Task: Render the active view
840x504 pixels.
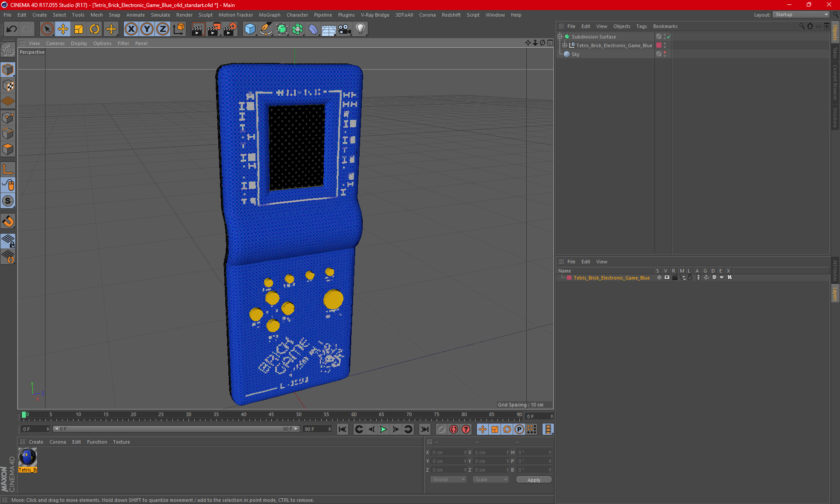Action: [198, 29]
